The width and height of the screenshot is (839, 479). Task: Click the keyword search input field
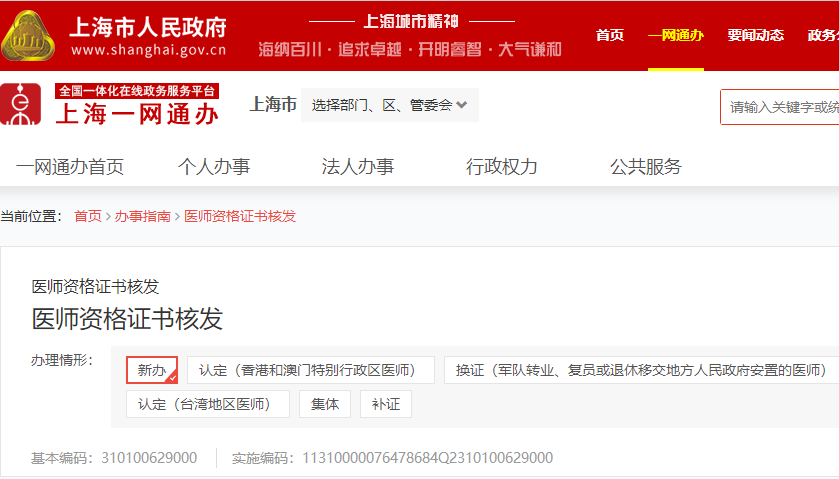pyautogui.click(x=782, y=107)
